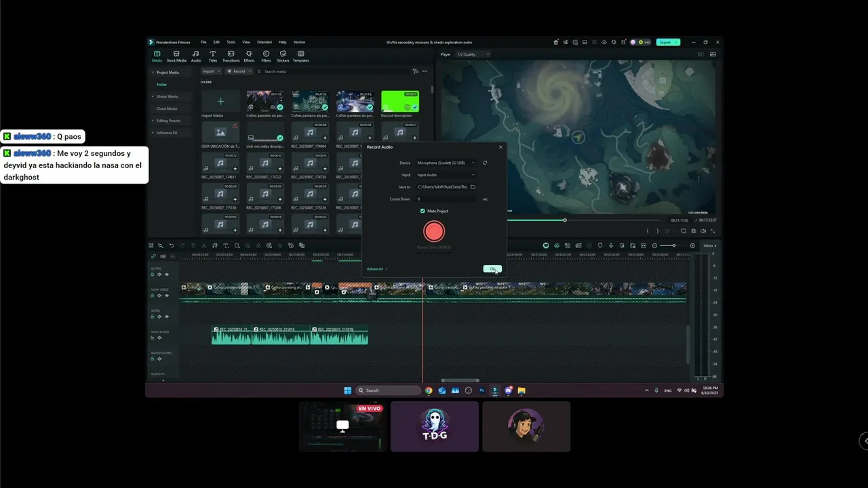Open Chrome from the taskbar

coord(429,390)
